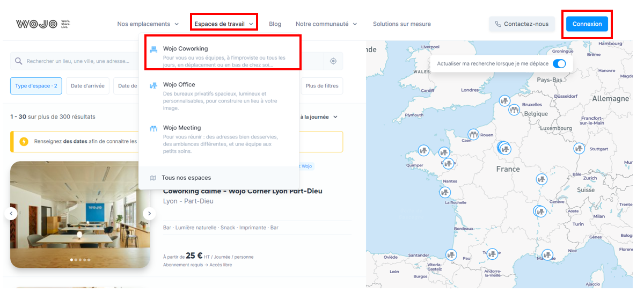Select Wojo Meeting menu entry
The width and height of the screenshot is (644, 299).
(219, 140)
